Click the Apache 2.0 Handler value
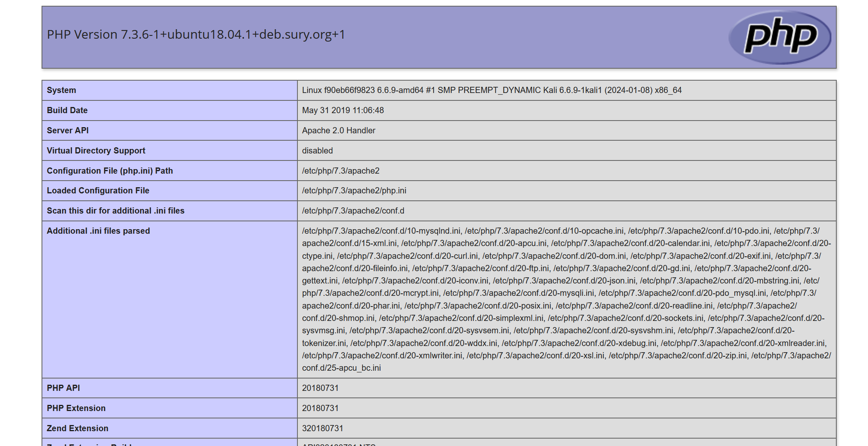 pos(338,130)
